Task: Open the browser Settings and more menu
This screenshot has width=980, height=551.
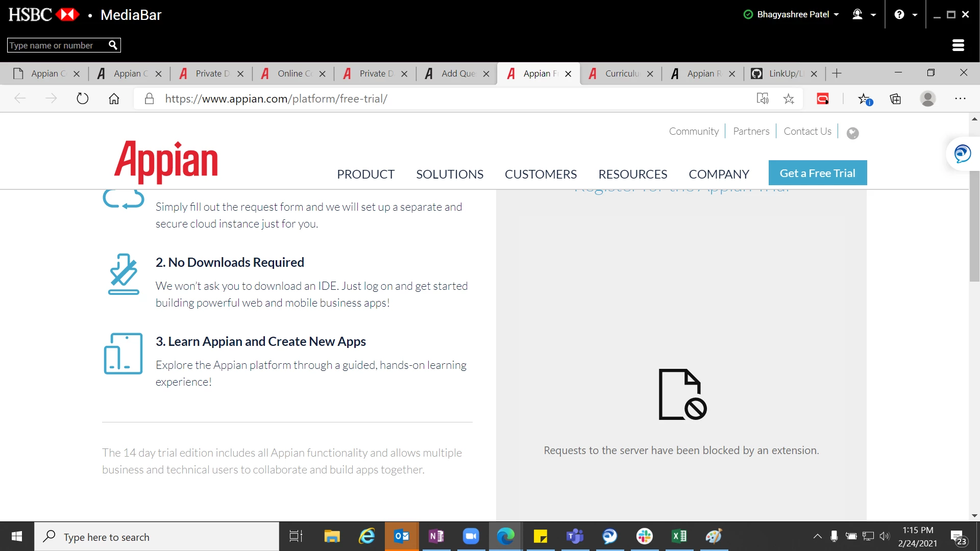Action: [x=961, y=98]
